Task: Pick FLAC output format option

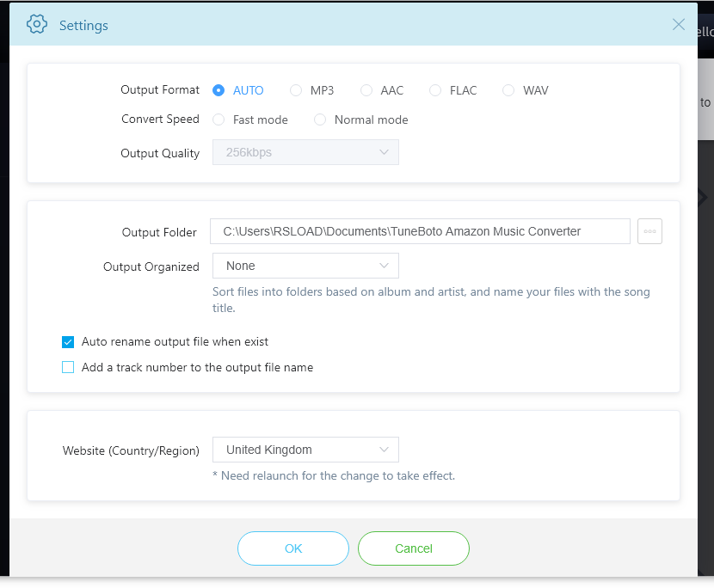Action: tap(435, 90)
